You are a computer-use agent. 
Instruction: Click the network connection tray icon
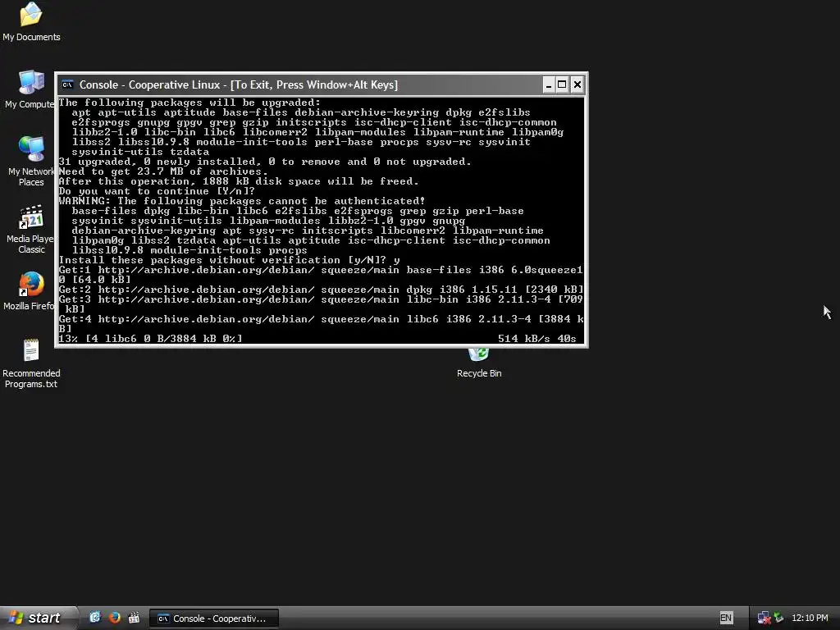(764, 619)
